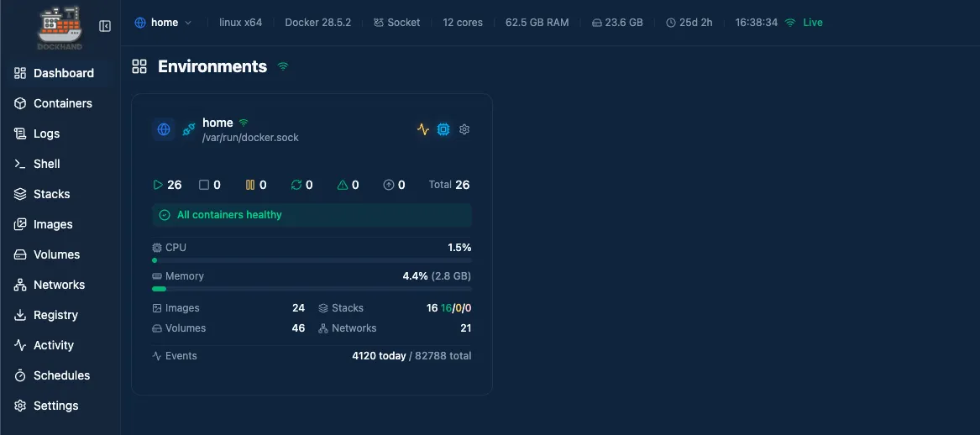Screen dimensions: 980x435
Task: Click the running containers play icon
Action: (158, 185)
